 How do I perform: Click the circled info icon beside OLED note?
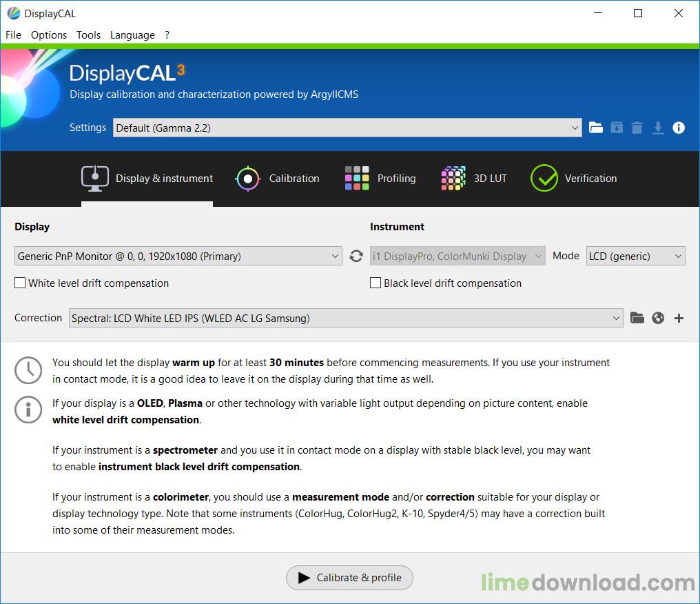pyautogui.click(x=28, y=410)
